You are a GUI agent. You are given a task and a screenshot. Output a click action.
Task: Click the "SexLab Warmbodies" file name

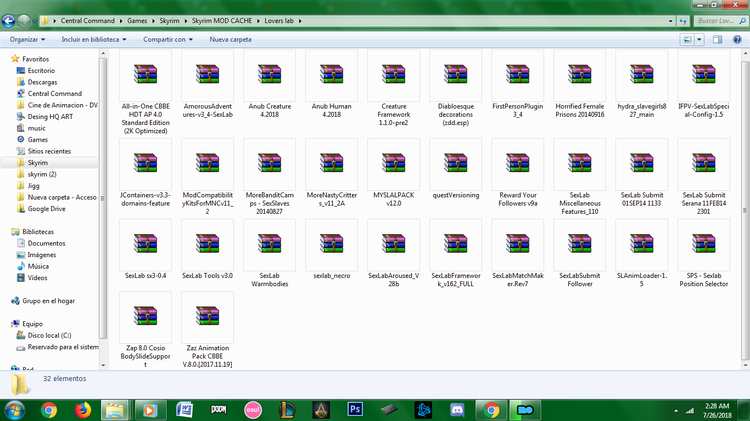[269, 280]
